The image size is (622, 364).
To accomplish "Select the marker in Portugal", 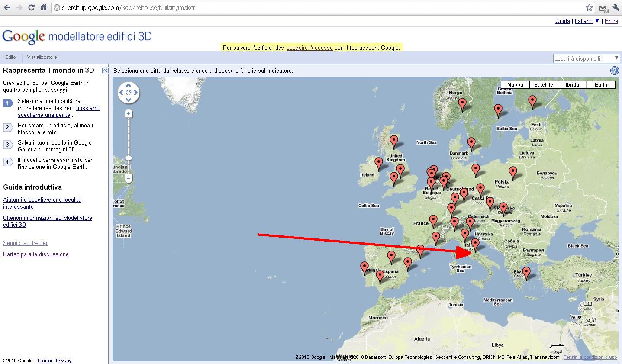I will (x=364, y=268).
